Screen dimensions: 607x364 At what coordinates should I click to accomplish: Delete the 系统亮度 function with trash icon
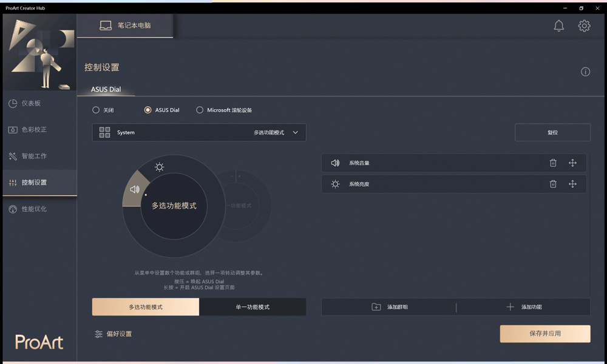(x=553, y=184)
